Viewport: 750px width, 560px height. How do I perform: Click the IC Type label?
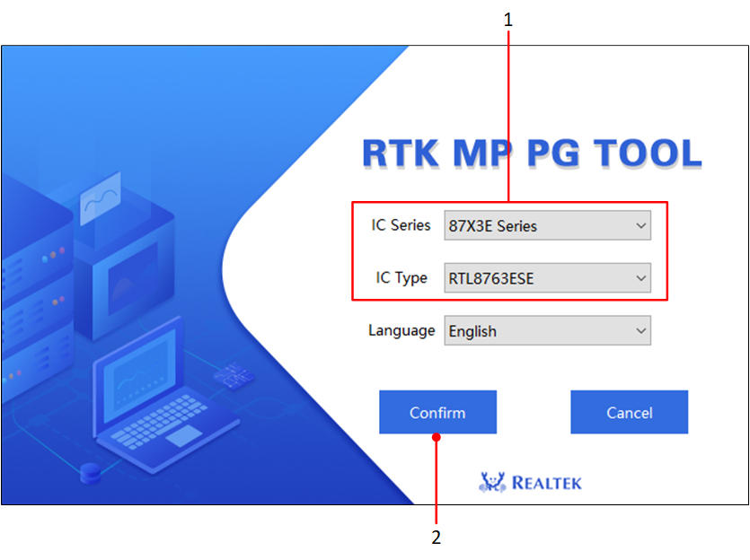[x=401, y=277]
